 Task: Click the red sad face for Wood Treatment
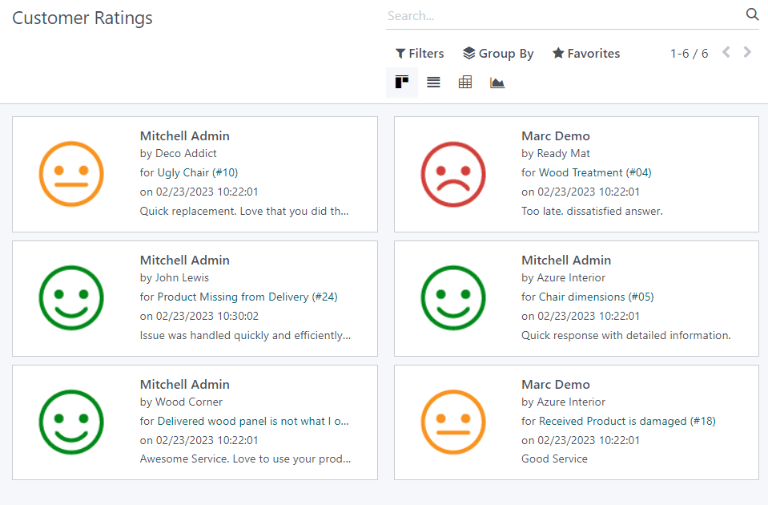point(453,174)
